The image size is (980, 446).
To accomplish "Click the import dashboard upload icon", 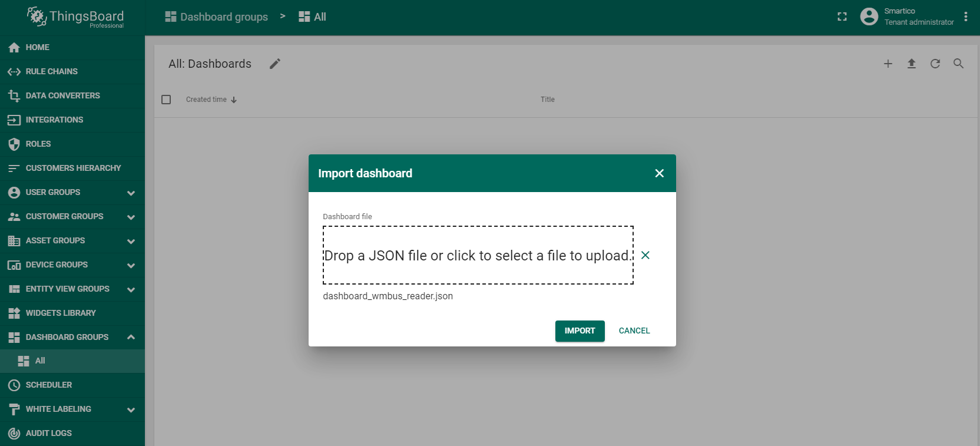I will (x=912, y=64).
